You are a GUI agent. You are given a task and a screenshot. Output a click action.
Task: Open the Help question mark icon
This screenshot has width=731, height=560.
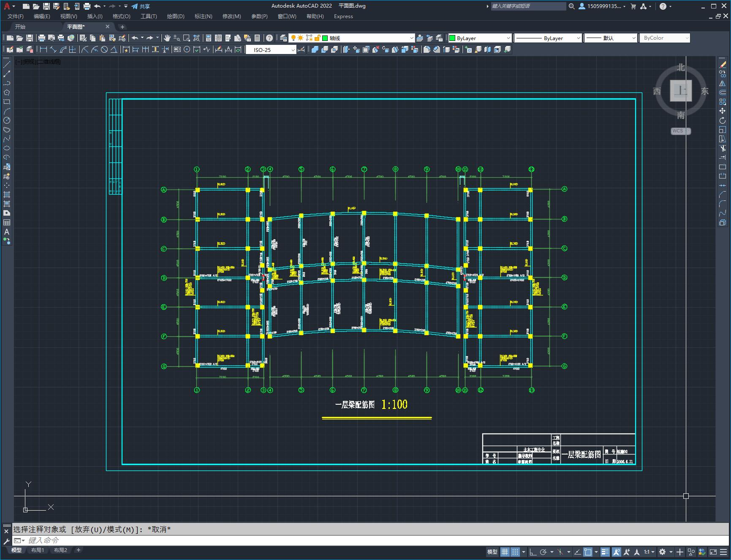click(269, 38)
